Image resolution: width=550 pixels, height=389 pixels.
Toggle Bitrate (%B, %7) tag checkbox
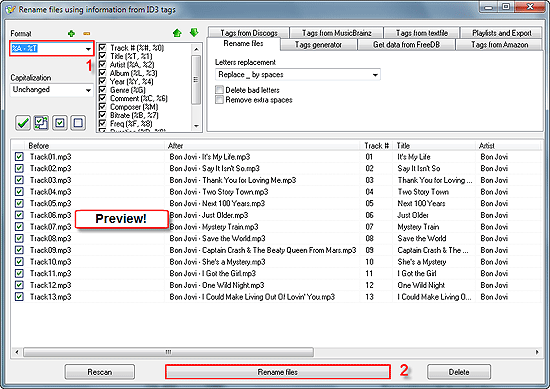pyautogui.click(x=102, y=115)
